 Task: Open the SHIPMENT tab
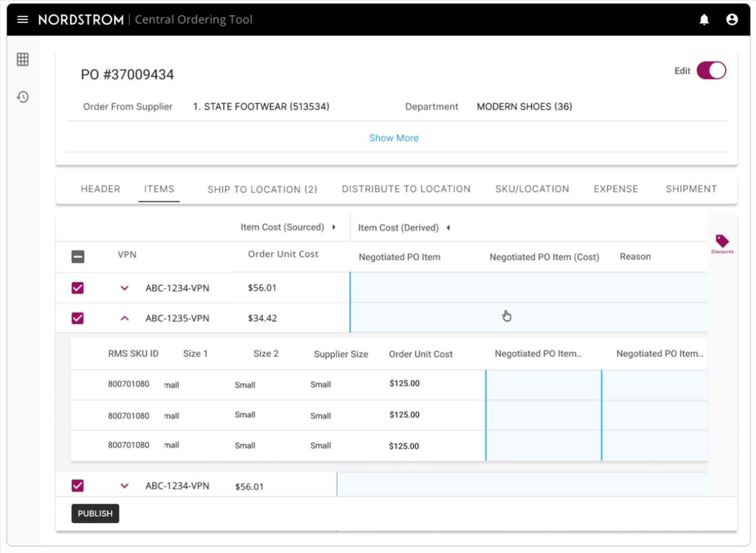(691, 189)
